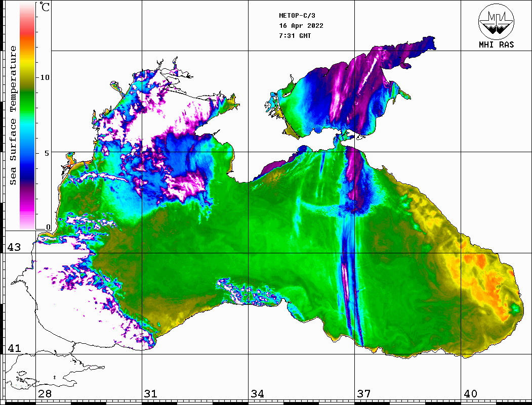Click the MHI RAS text label

(496, 45)
